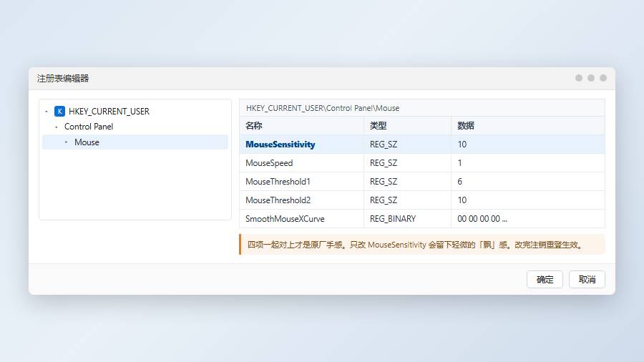Click data value 6 of MouseThreshold1
Image resolution: width=644 pixels, height=362 pixels.
[459, 182]
